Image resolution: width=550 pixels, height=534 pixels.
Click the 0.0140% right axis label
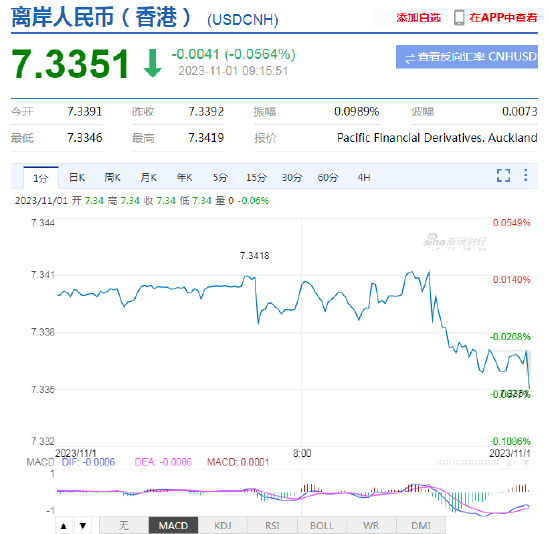(511, 280)
